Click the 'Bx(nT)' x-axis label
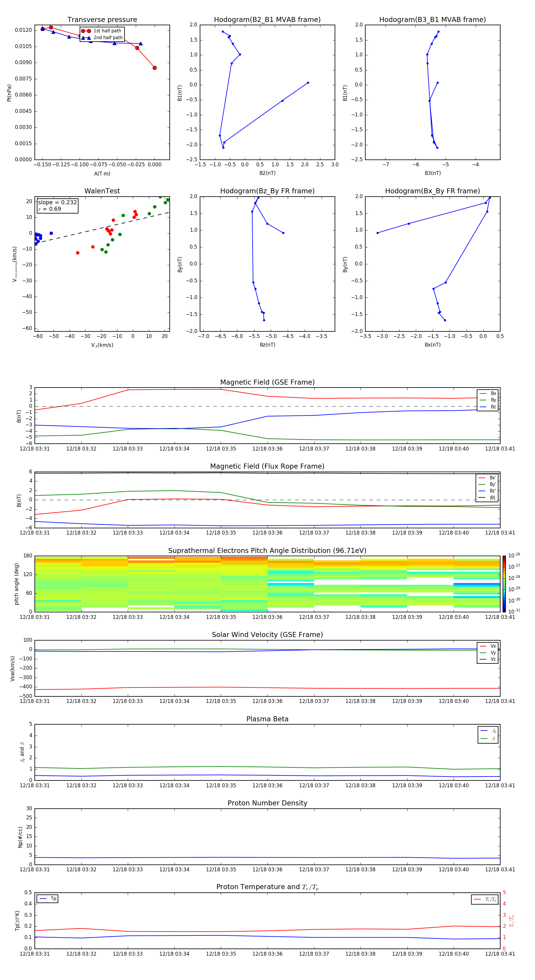Image resolution: width=535 pixels, height=980 pixels. (432, 345)
